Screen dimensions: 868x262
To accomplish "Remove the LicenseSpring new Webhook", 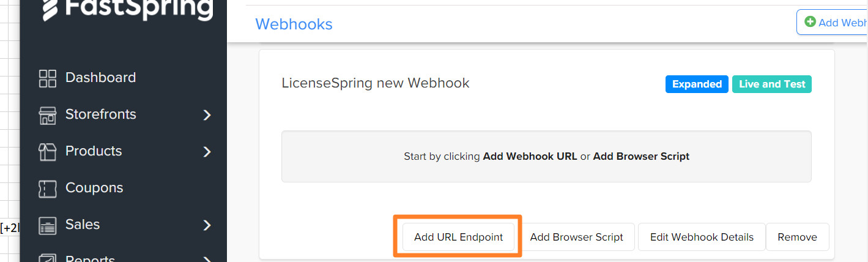I will [797, 237].
